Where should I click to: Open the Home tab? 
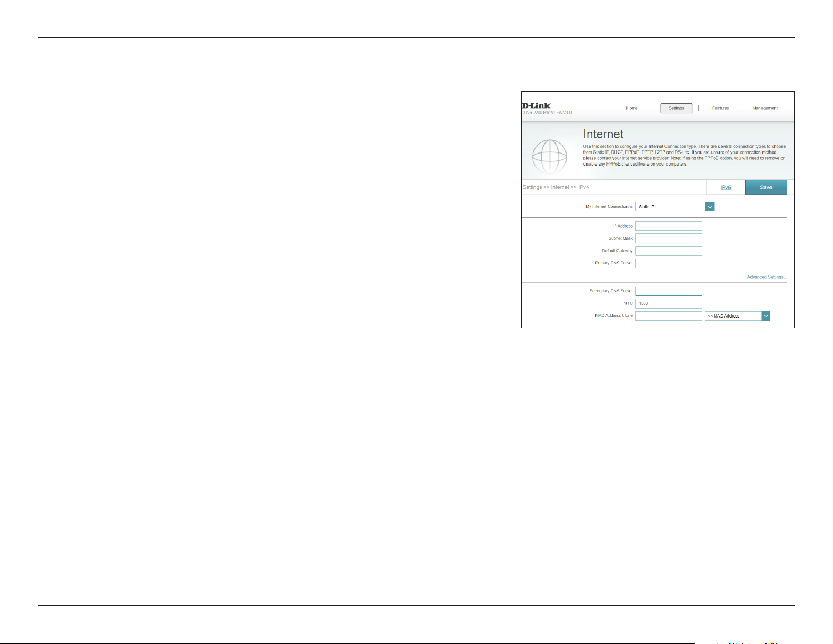632,108
